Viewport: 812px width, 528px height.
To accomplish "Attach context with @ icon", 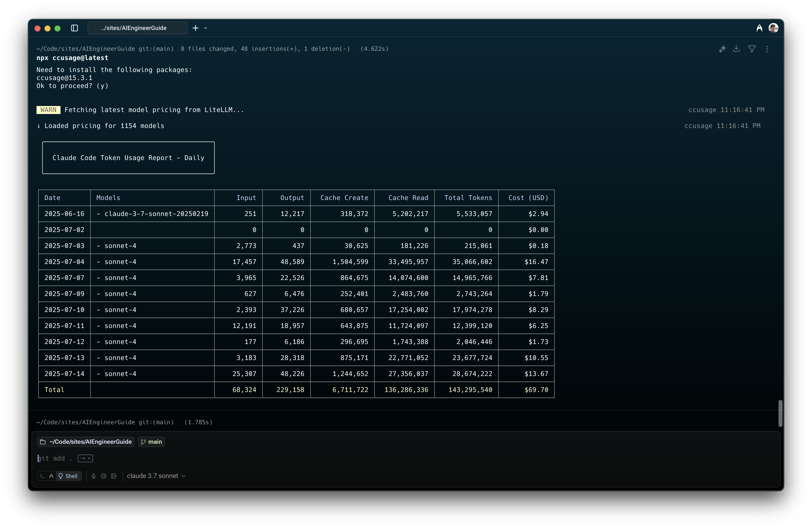I will (x=104, y=476).
